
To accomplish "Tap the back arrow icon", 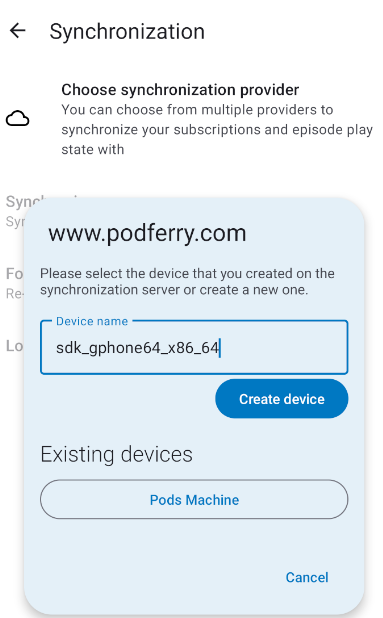I will click(18, 30).
